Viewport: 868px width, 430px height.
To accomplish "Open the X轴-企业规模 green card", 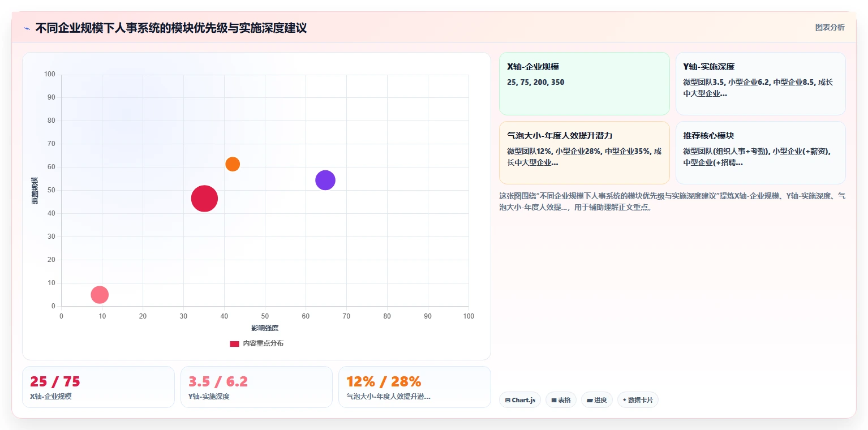I will (584, 84).
